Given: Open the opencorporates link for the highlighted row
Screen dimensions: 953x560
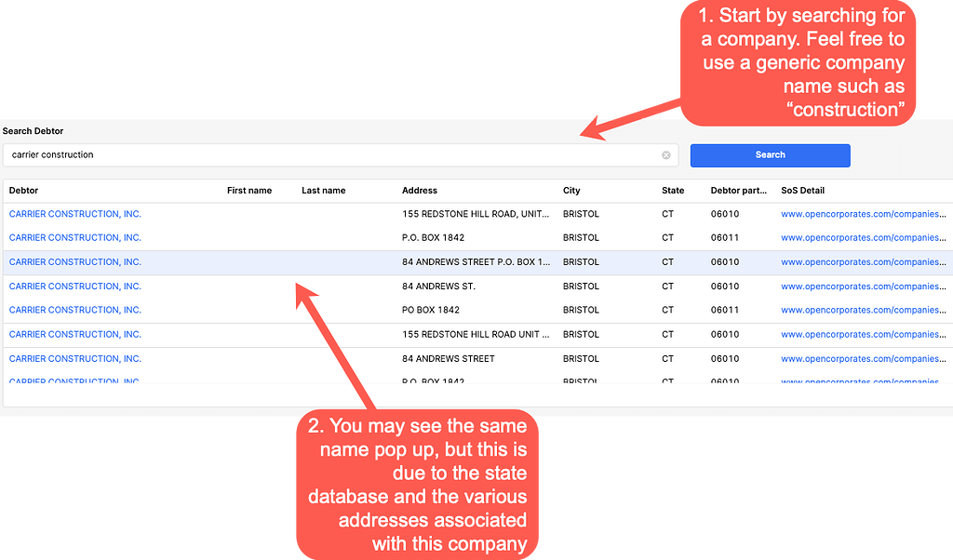Looking at the screenshot, I should point(863,261).
